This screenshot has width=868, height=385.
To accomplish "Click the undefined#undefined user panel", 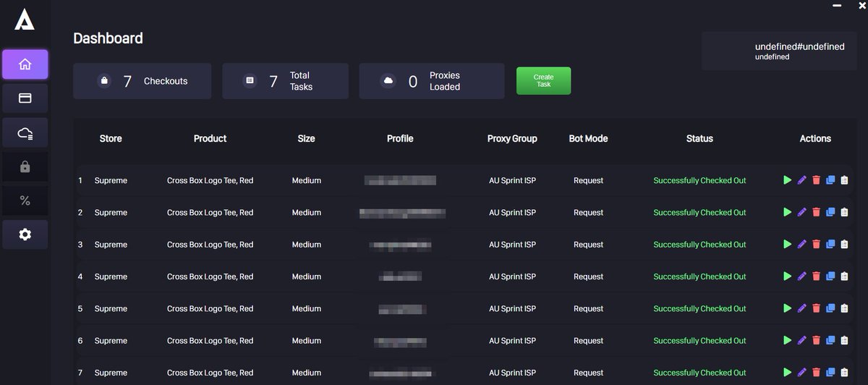I will point(779,51).
